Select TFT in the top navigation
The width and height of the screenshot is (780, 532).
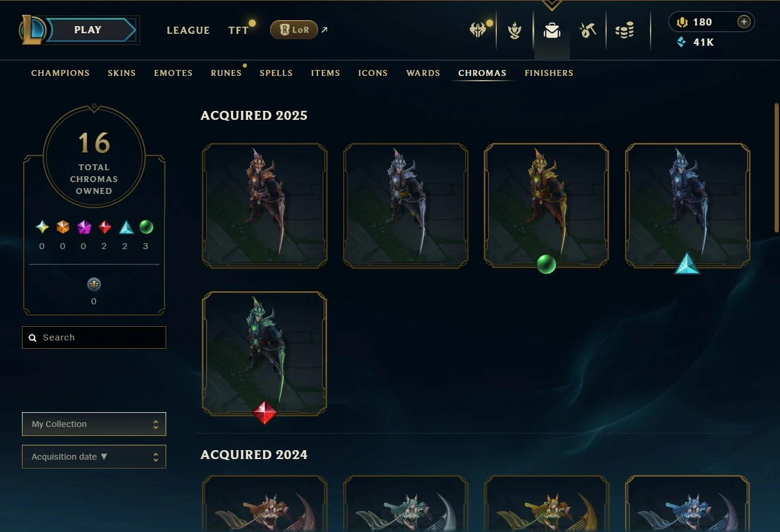(238, 30)
